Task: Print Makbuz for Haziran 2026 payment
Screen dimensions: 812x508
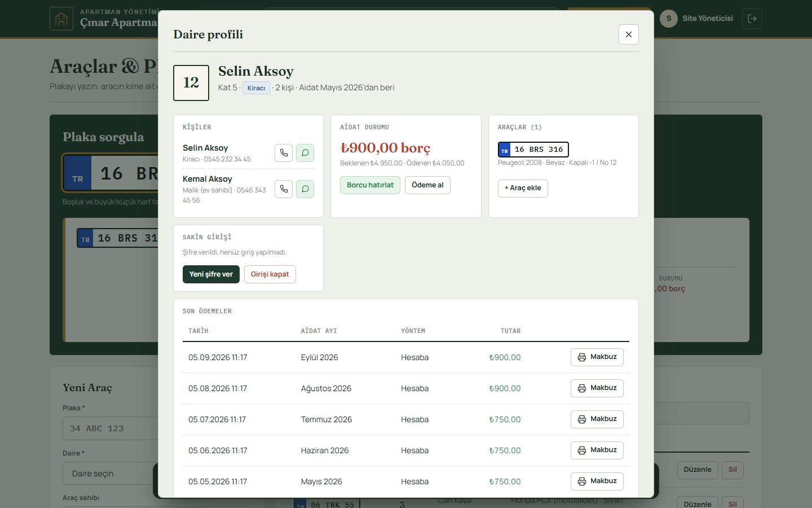Action: click(x=597, y=450)
